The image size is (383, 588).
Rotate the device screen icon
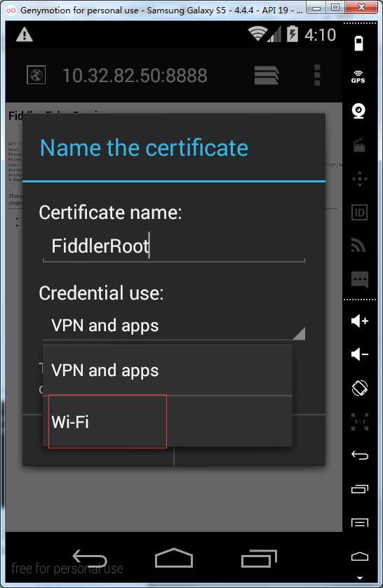(x=360, y=388)
